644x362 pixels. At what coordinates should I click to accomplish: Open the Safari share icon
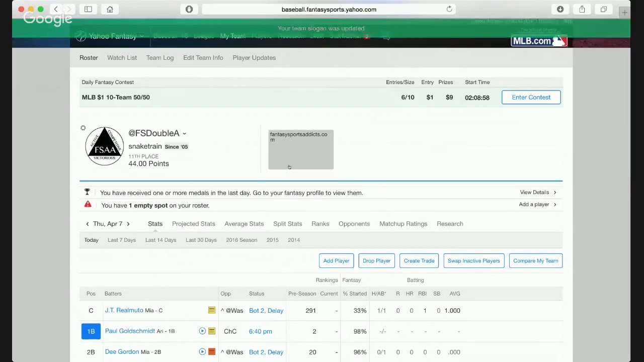pos(582,9)
